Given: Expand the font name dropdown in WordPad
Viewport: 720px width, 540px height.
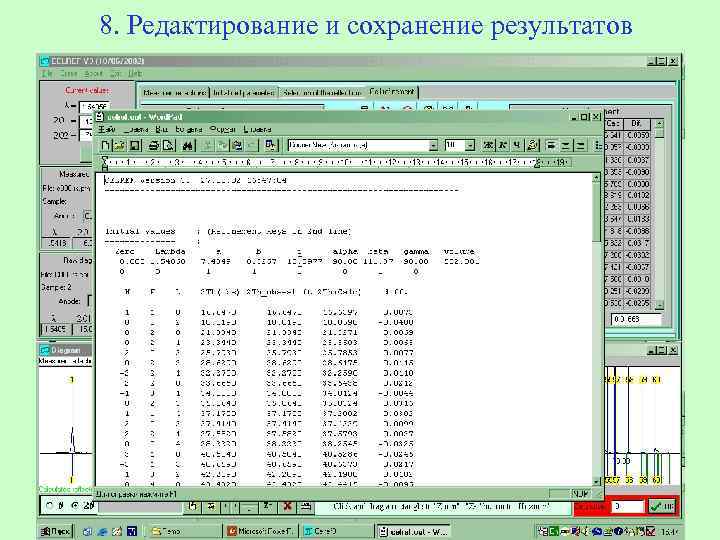Looking at the screenshot, I should click(x=433, y=146).
